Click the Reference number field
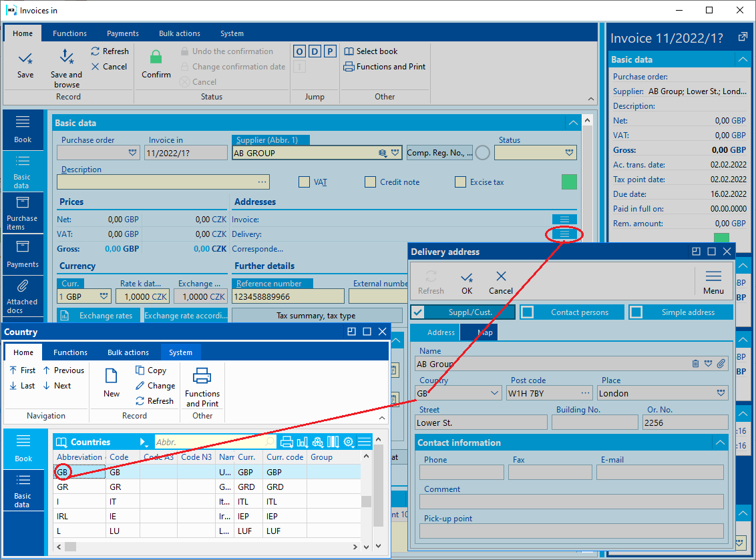756x560 pixels. 288,296
